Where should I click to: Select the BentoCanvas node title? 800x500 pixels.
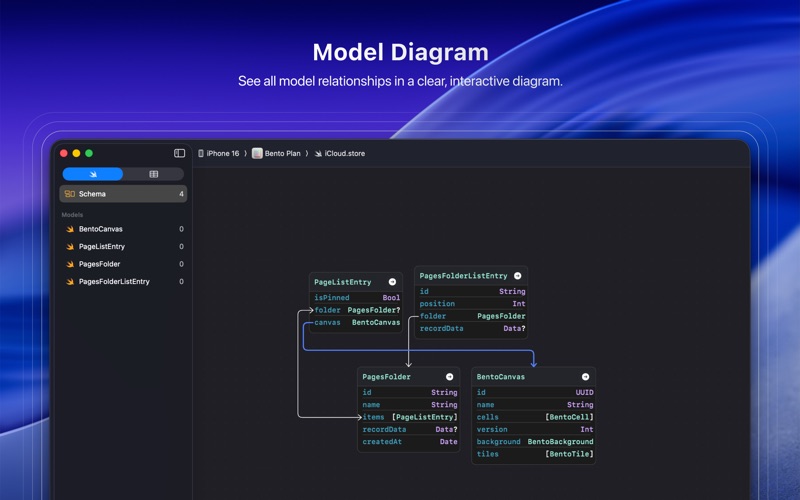tap(501, 377)
